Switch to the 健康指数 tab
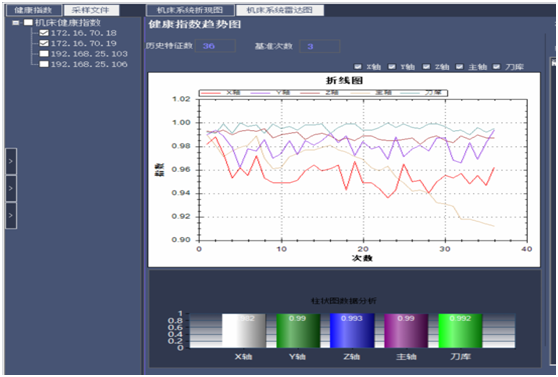The image size is (558, 377). (33, 10)
